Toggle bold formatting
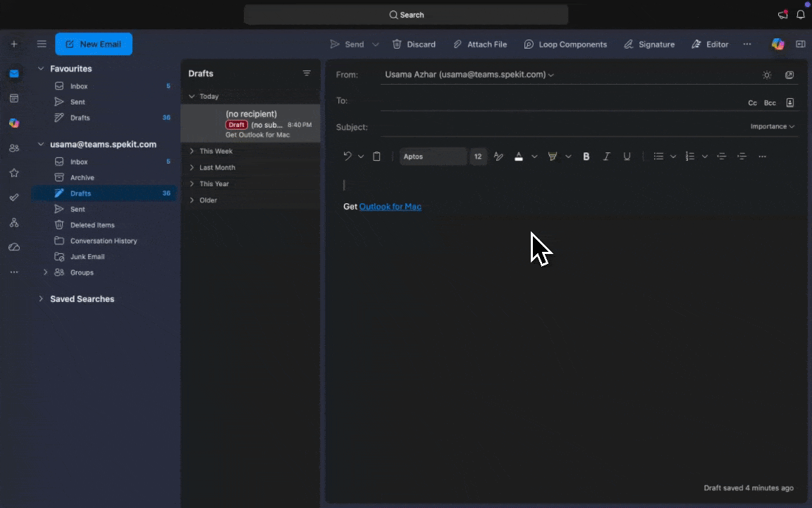The image size is (812, 508). point(586,156)
